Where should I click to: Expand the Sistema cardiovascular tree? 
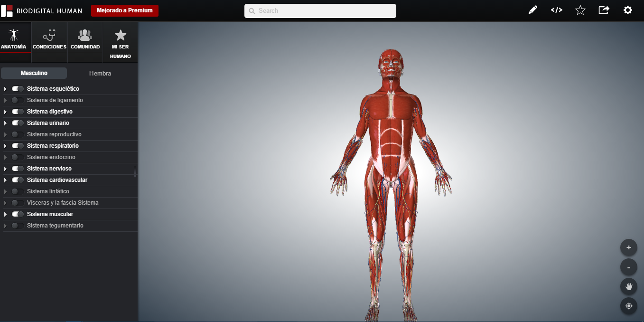(x=5, y=180)
